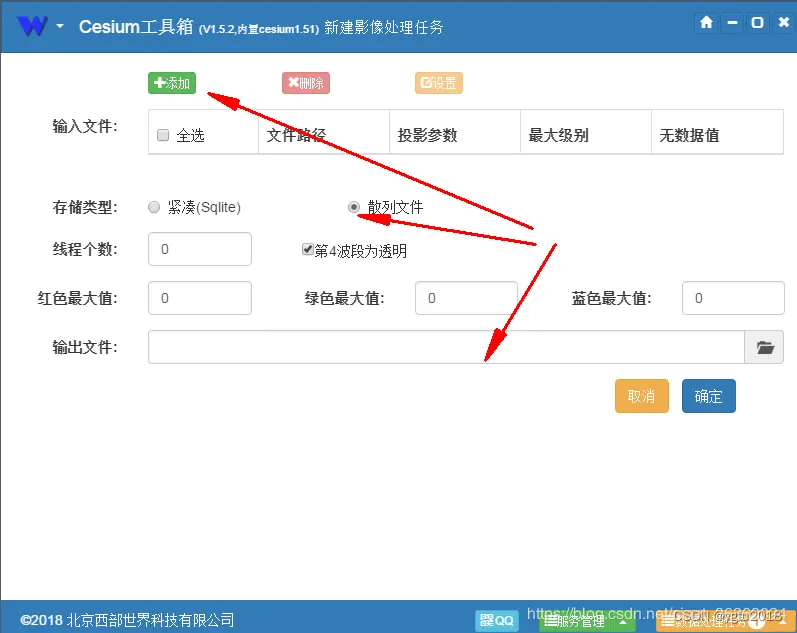The width and height of the screenshot is (797, 633).
Task: Toggle the 第4波段为透明 checkbox
Action: [x=308, y=249]
